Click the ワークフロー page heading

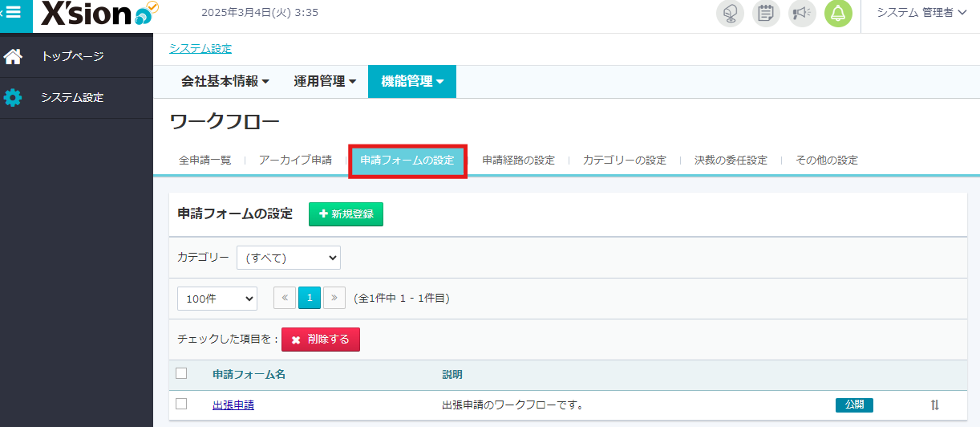point(225,122)
